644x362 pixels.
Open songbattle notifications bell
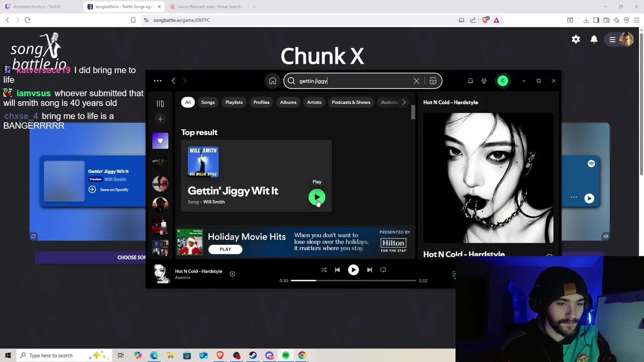tap(594, 39)
